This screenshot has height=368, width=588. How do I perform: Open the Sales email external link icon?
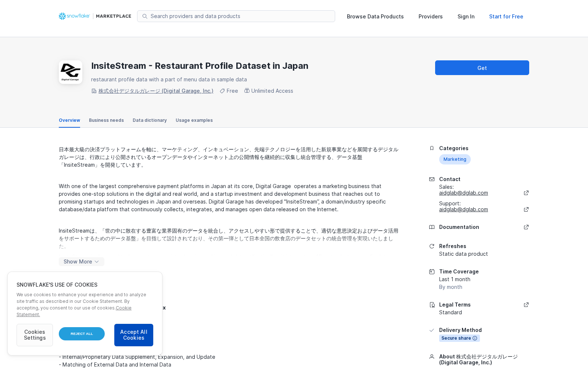pyautogui.click(x=526, y=193)
